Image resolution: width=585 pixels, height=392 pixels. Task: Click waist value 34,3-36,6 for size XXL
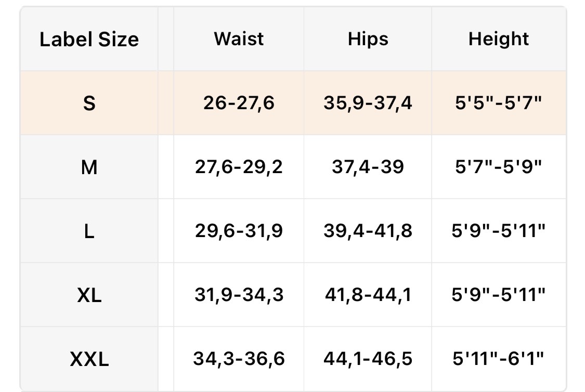point(239,358)
